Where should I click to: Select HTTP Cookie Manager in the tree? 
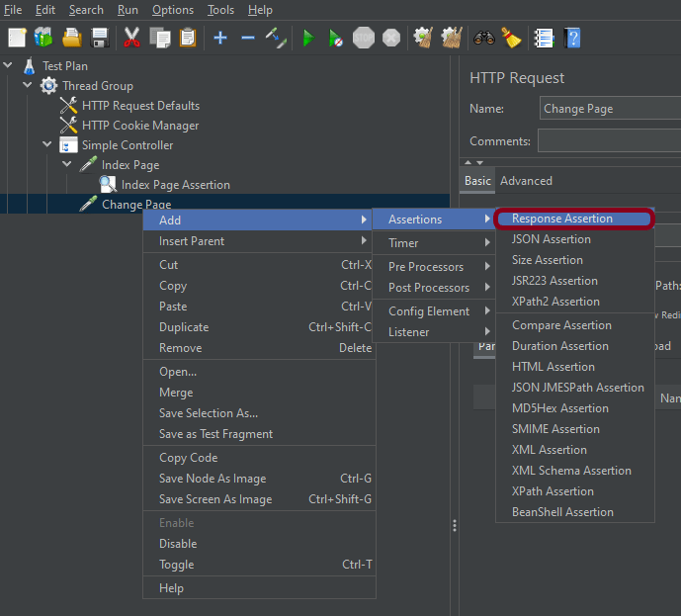pyautogui.click(x=140, y=126)
